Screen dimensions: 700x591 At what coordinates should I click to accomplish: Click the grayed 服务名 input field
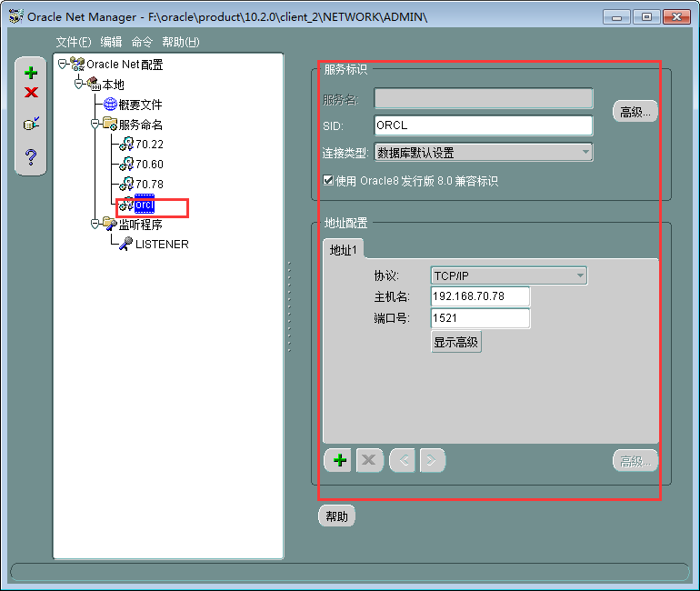point(484,98)
